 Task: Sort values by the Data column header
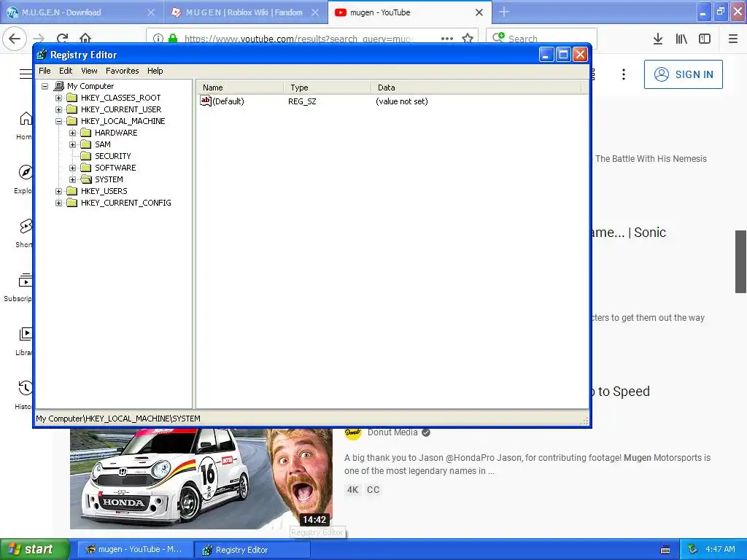pos(476,87)
